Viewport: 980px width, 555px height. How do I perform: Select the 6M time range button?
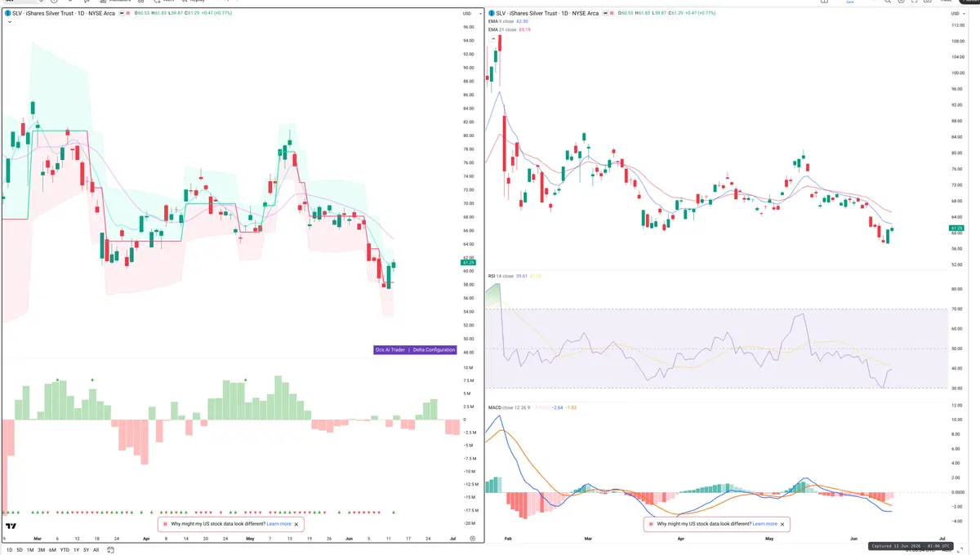[x=52, y=550]
